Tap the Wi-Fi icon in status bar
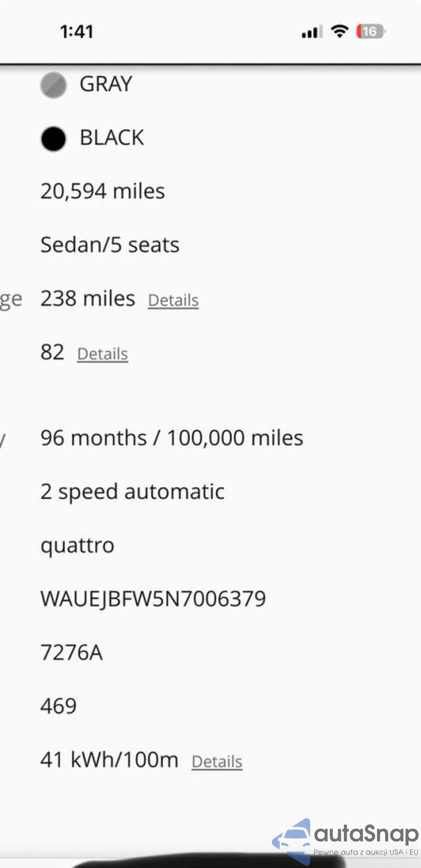 point(339,31)
